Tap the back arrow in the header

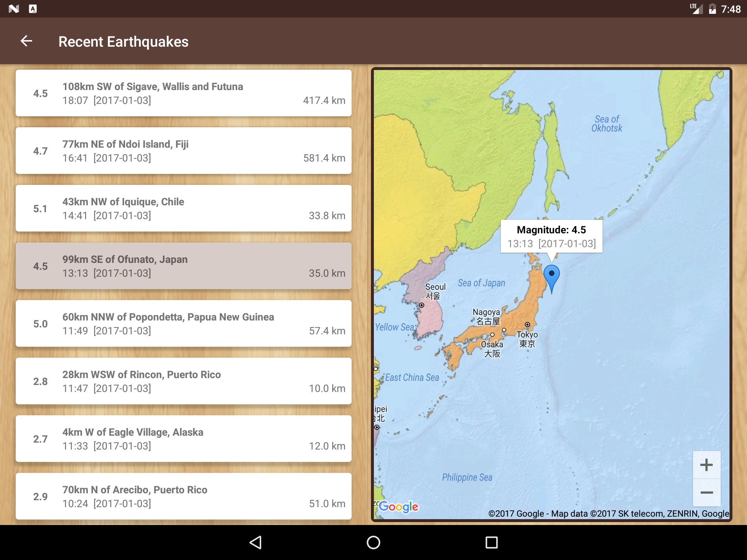coord(26,41)
